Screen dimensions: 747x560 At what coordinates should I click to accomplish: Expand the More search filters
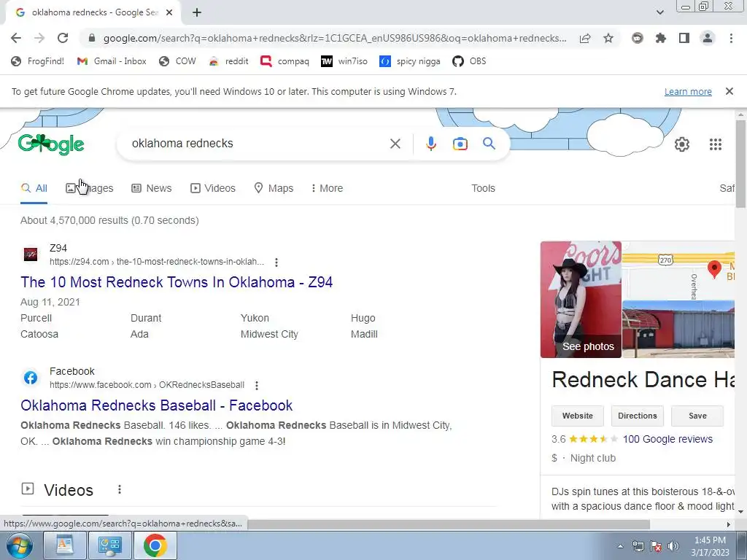click(x=327, y=188)
